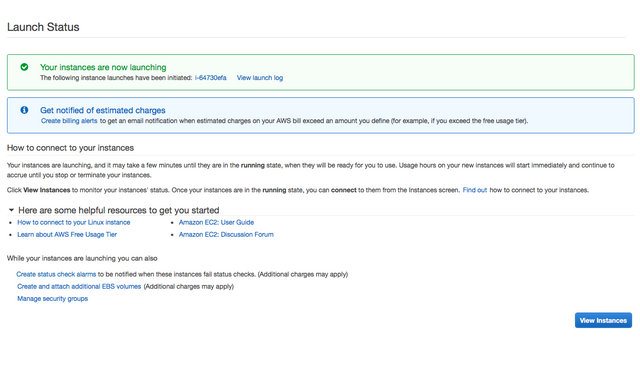Go to Manage security groups
Viewport: 640px width, 385px height.
click(x=52, y=299)
